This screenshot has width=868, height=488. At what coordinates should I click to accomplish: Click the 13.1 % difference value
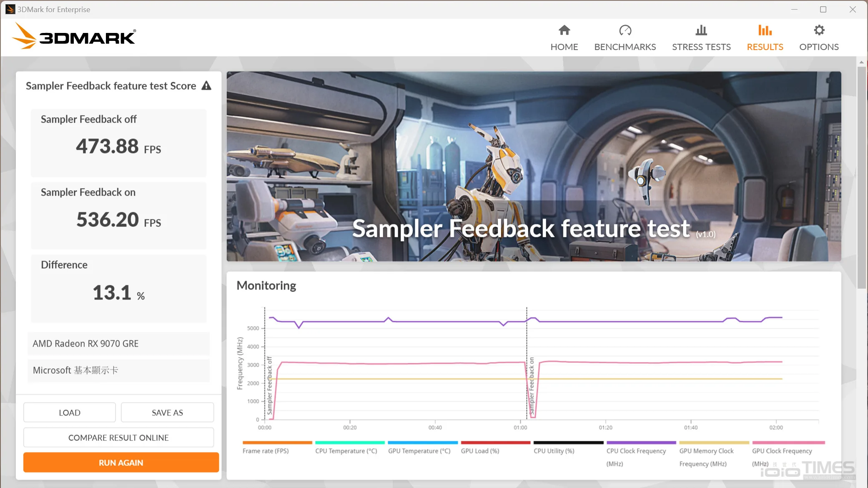tap(118, 293)
